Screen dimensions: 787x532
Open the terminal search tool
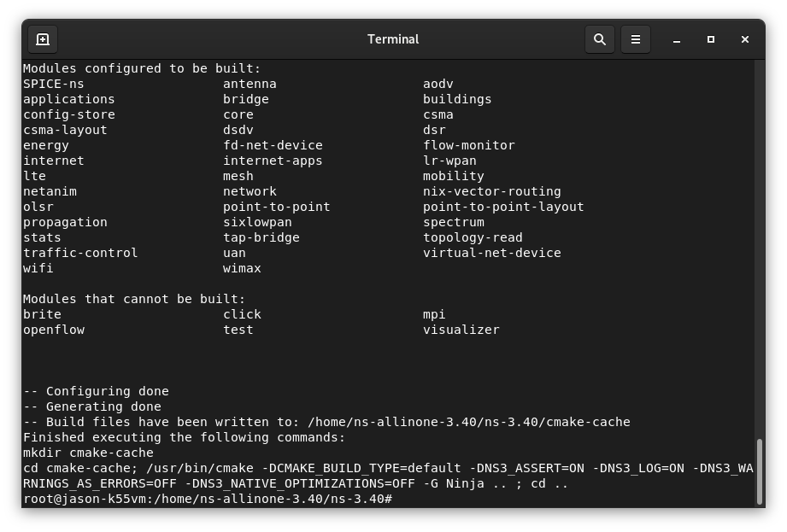(599, 39)
